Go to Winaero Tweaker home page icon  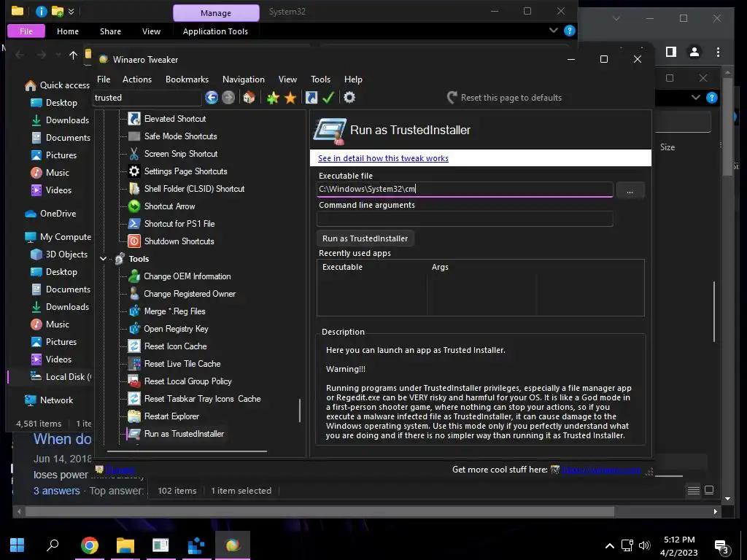(x=249, y=98)
